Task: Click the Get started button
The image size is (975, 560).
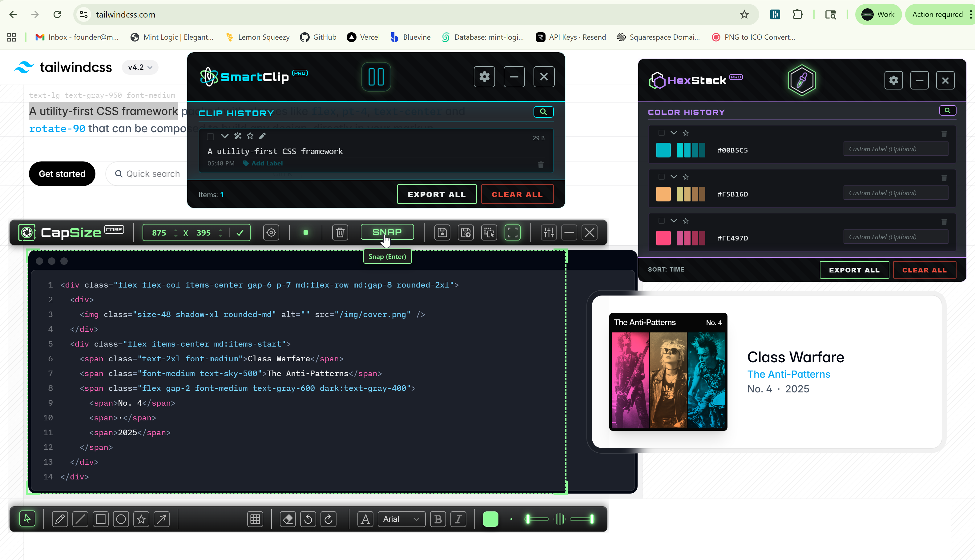Action: pyautogui.click(x=62, y=174)
